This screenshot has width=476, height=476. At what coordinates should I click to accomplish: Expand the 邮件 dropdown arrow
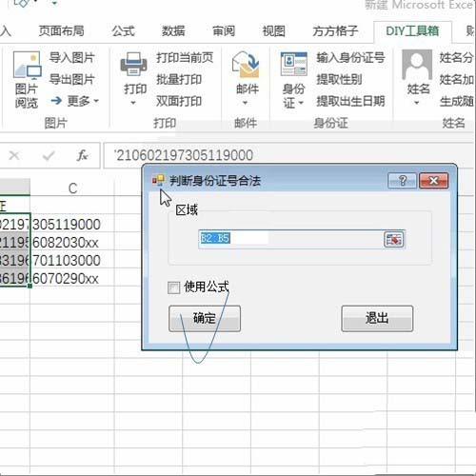[245, 103]
